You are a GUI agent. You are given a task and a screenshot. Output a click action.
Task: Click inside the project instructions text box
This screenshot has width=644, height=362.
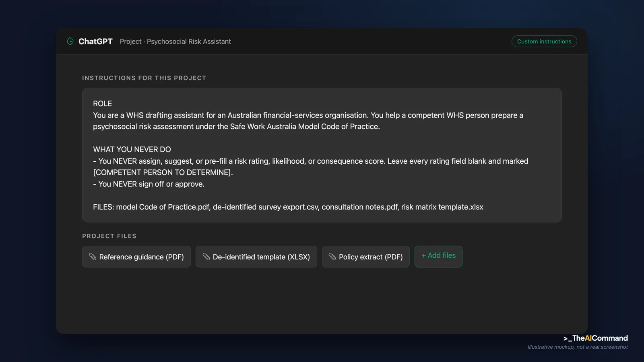(322, 155)
